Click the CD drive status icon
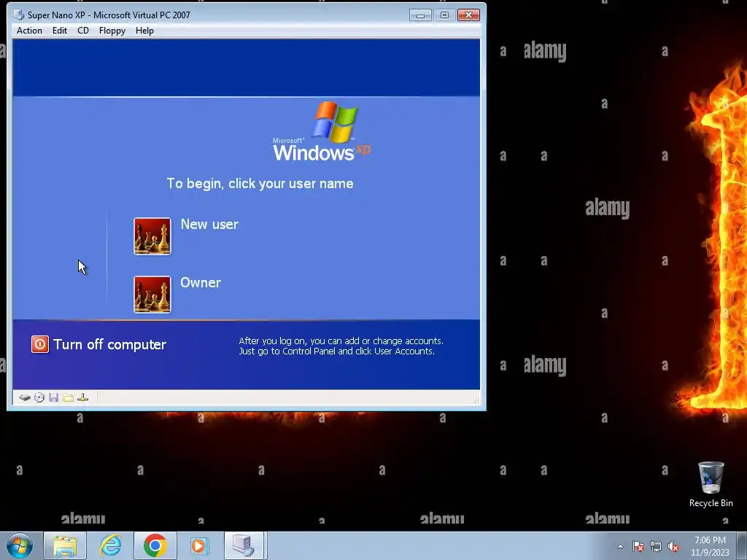Screen dimensions: 747x560 (39, 397)
